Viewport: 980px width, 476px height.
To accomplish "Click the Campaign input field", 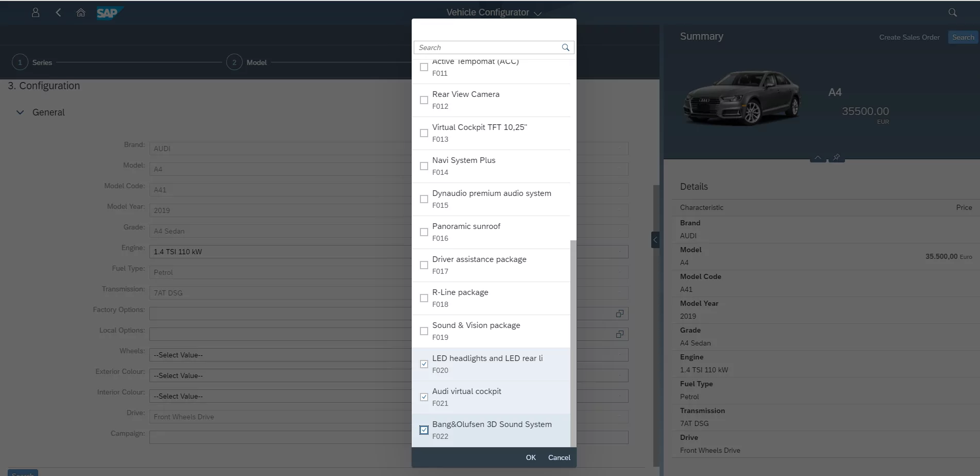I will pos(388,437).
